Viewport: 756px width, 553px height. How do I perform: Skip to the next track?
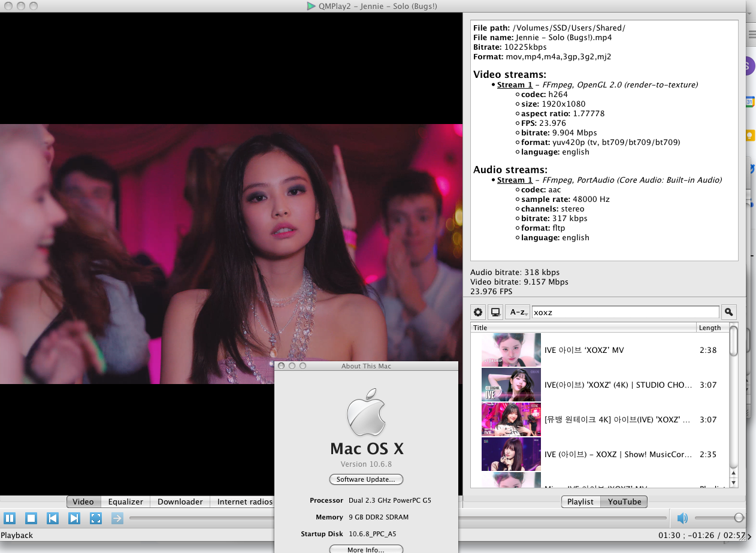click(x=74, y=518)
